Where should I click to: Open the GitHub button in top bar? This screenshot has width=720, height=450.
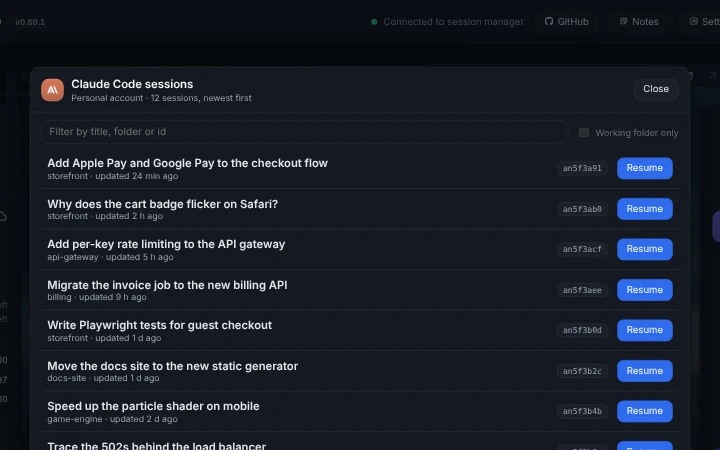pos(566,22)
